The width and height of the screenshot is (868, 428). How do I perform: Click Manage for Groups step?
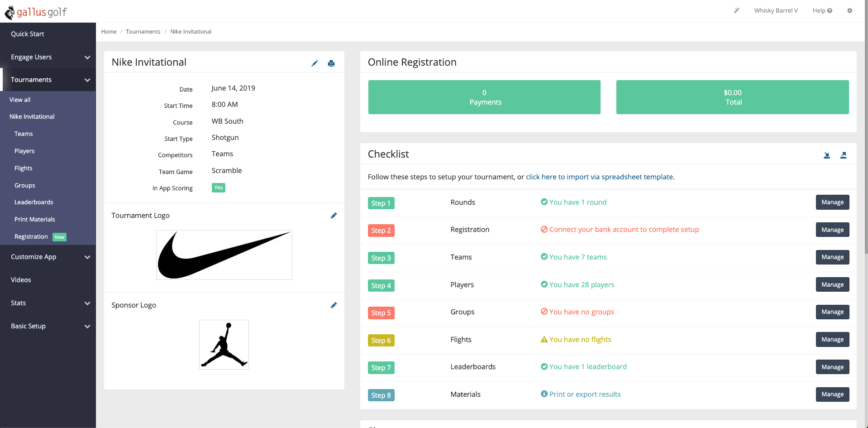click(x=832, y=312)
